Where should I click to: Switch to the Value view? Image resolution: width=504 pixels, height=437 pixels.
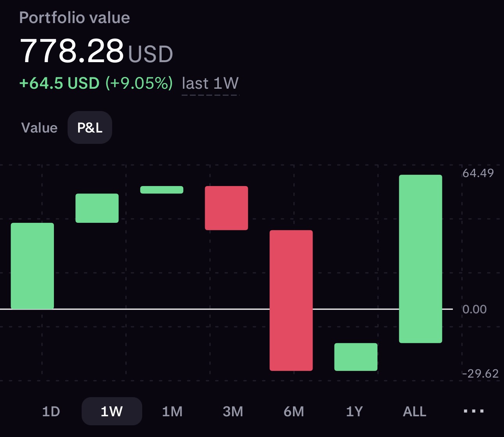coord(39,128)
